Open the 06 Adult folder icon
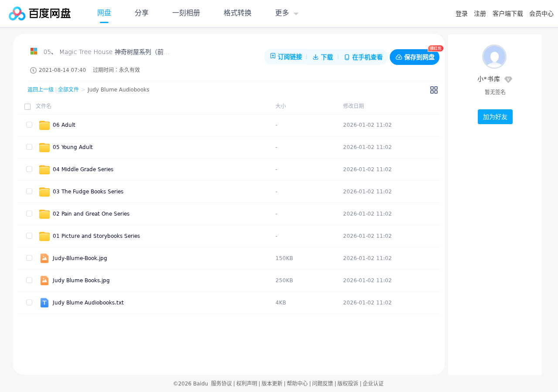This screenshot has width=558, height=392. (44, 125)
